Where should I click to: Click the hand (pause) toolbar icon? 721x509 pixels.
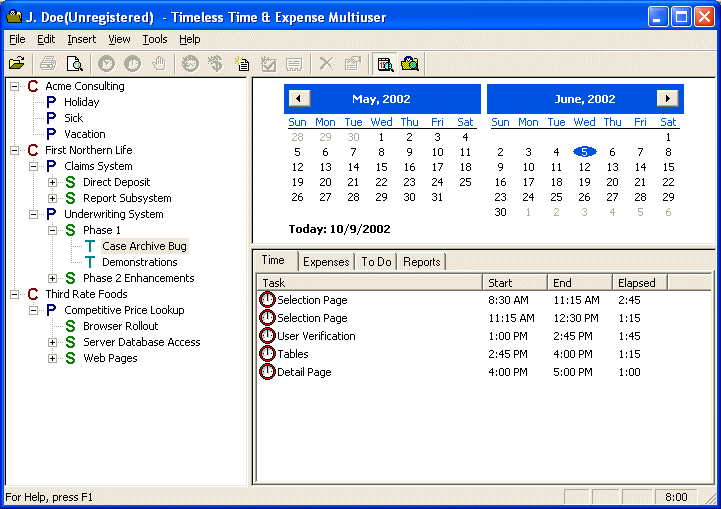click(159, 63)
